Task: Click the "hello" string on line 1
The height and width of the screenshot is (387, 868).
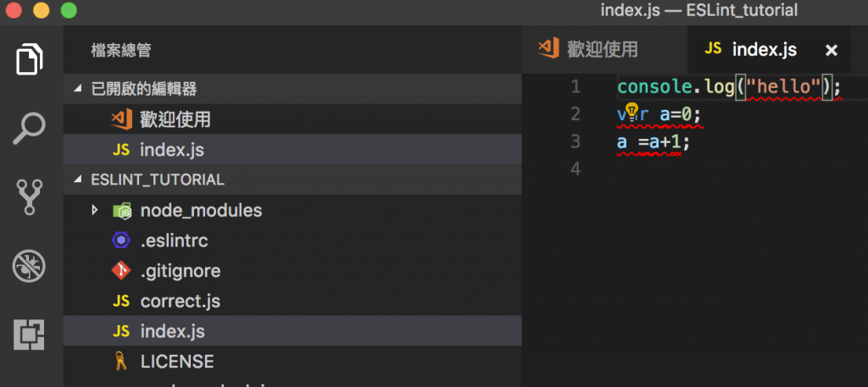Action: pyautogui.click(x=783, y=87)
